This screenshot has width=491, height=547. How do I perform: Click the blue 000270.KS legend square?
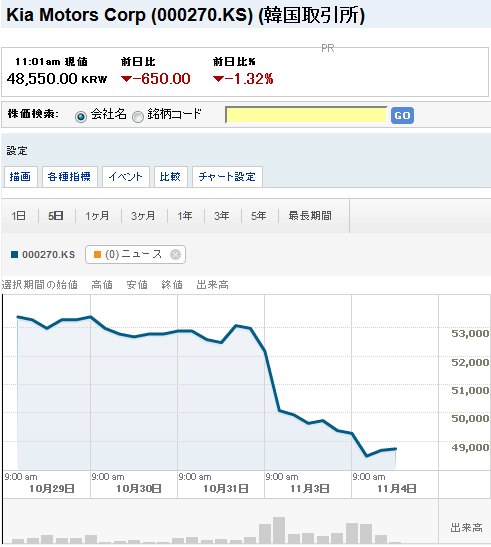14,255
